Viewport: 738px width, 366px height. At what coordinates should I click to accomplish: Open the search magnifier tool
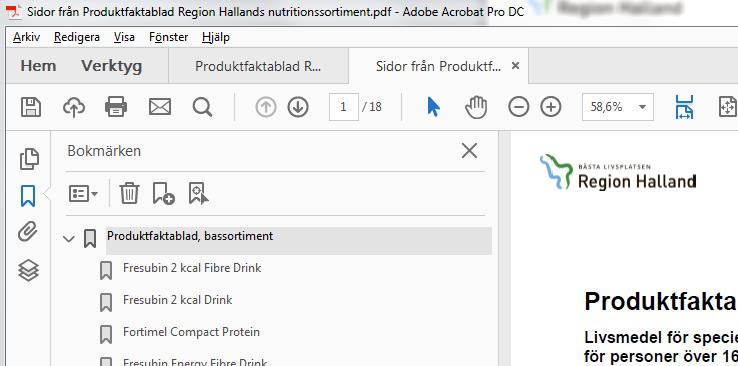(202, 107)
